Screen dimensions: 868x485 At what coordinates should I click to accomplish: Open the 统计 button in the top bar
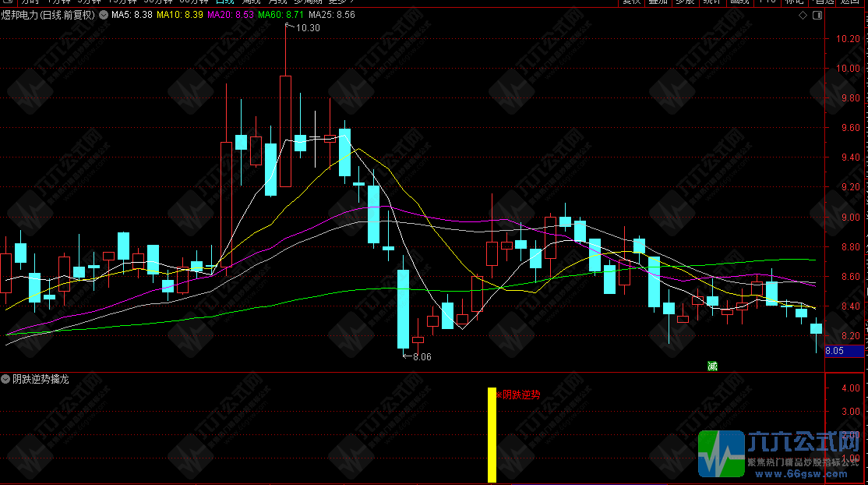(712, 2)
